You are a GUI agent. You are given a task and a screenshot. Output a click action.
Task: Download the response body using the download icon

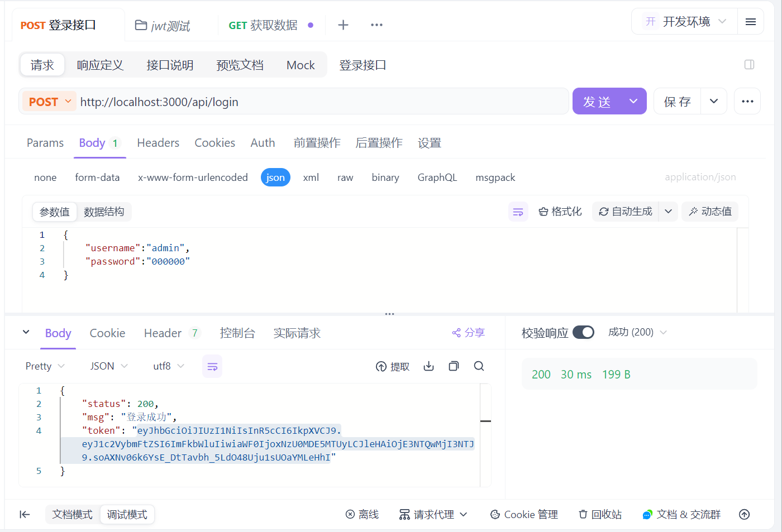tap(428, 366)
